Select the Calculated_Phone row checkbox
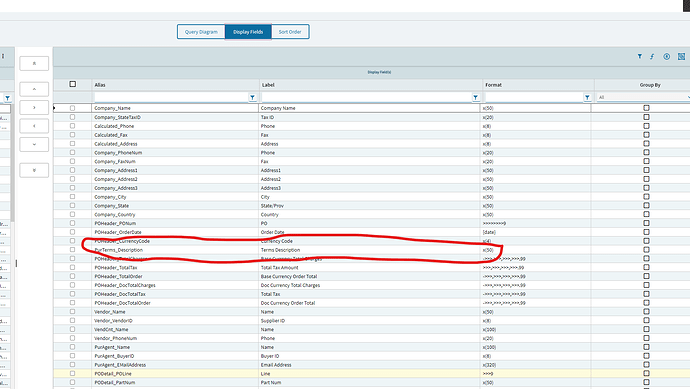The height and width of the screenshot is (389, 690). (x=72, y=126)
